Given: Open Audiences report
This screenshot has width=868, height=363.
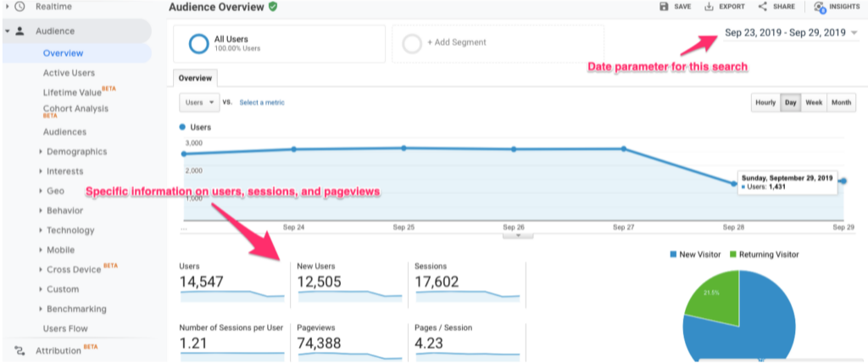Looking at the screenshot, I should click(x=64, y=132).
